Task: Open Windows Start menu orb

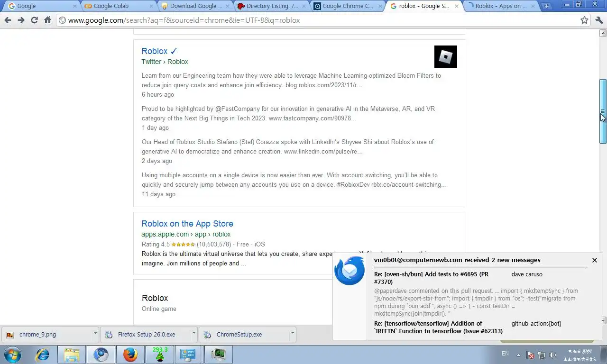Action: pos(12,355)
